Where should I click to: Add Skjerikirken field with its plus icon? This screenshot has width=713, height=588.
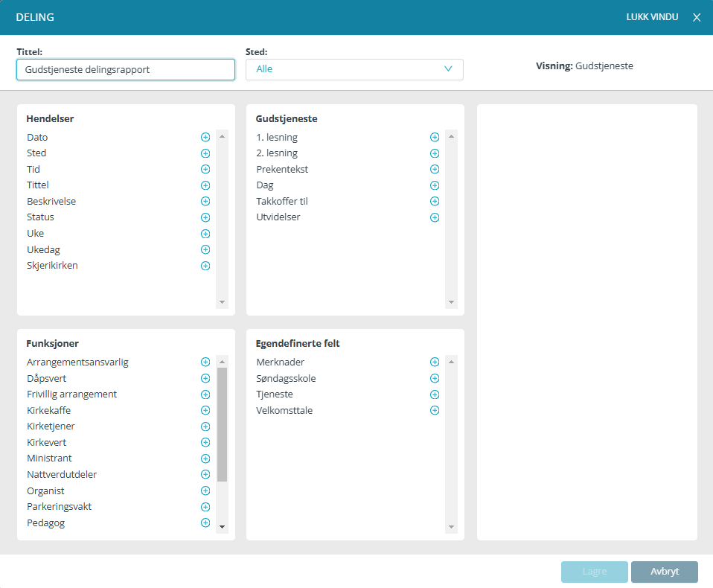tap(205, 266)
